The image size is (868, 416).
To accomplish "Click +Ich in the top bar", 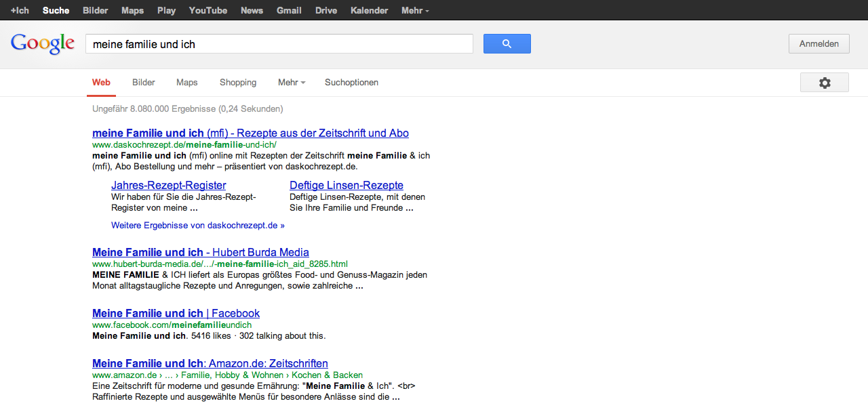I will (x=20, y=10).
